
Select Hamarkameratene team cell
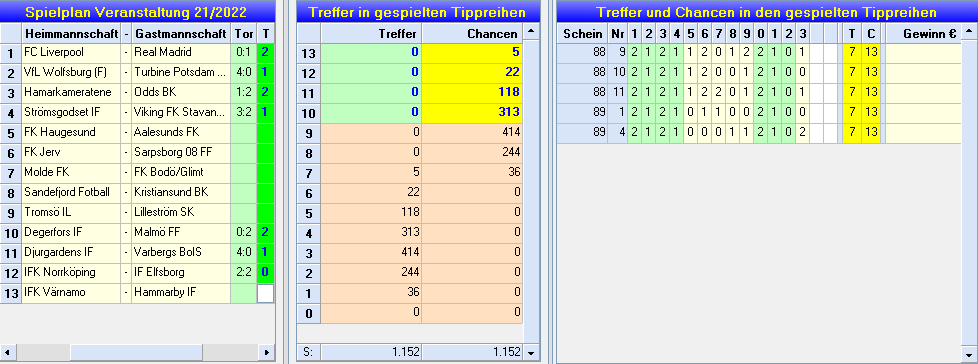(71, 93)
